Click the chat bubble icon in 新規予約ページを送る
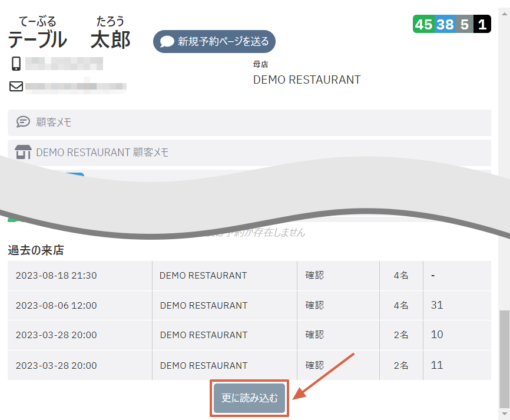The height and width of the screenshot is (420, 510). click(x=167, y=42)
